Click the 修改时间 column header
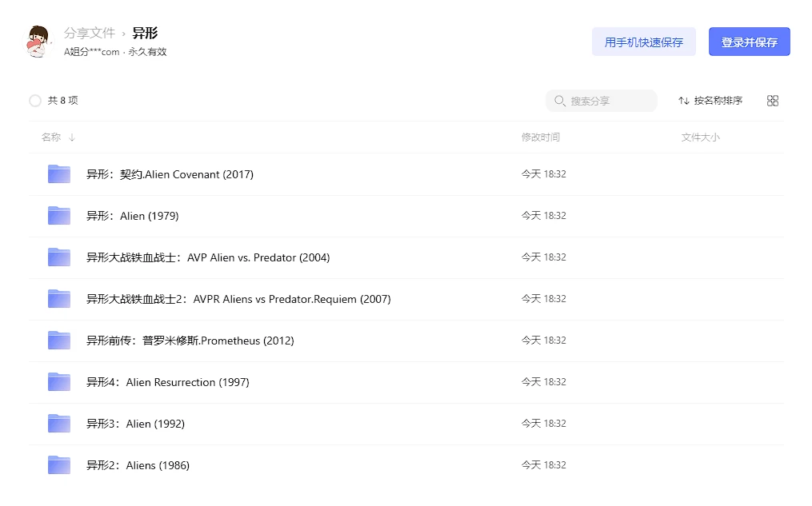The height and width of the screenshot is (506, 812). [x=541, y=137]
